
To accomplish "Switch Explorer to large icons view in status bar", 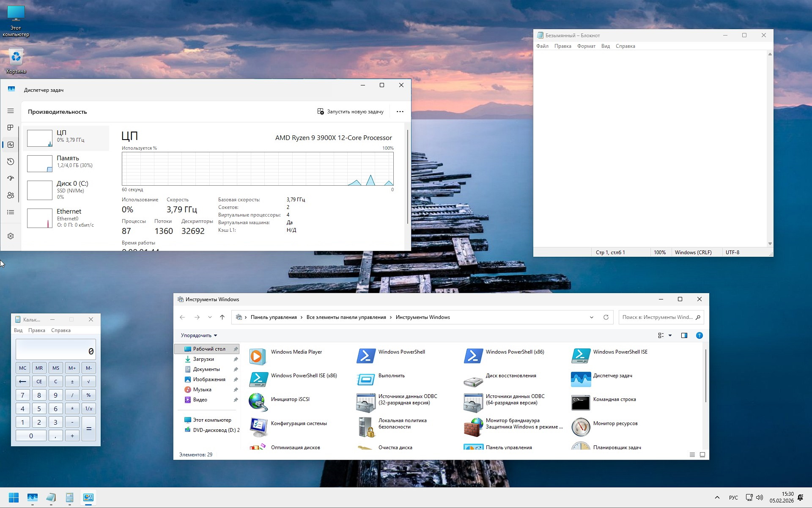I will (x=702, y=455).
